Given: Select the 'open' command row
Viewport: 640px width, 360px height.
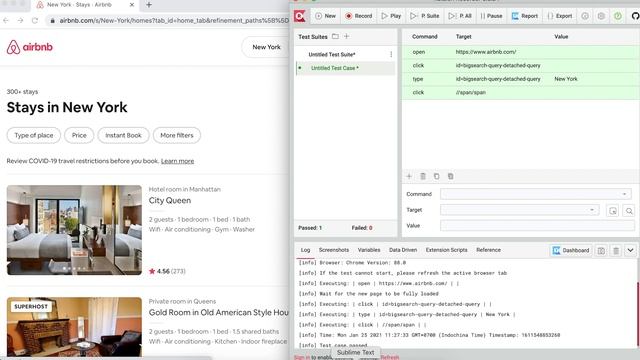Looking at the screenshot, I should pos(521,52).
